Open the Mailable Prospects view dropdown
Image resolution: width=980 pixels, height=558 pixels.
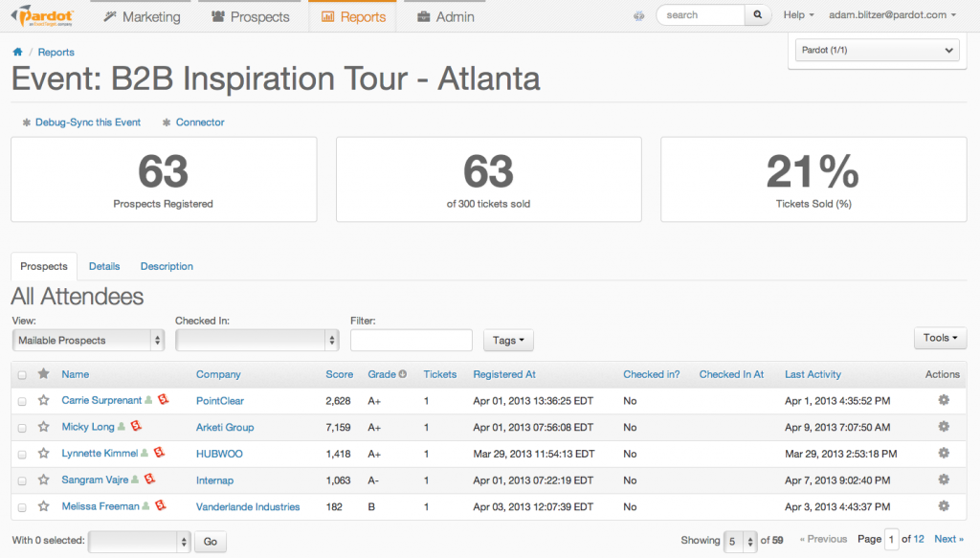(x=87, y=340)
